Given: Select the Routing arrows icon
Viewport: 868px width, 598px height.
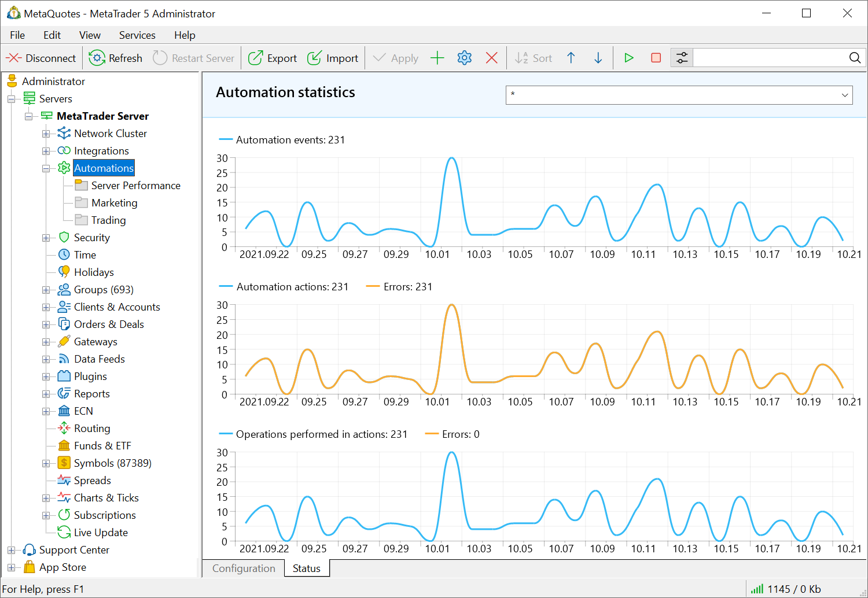Looking at the screenshot, I should [x=64, y=429].
